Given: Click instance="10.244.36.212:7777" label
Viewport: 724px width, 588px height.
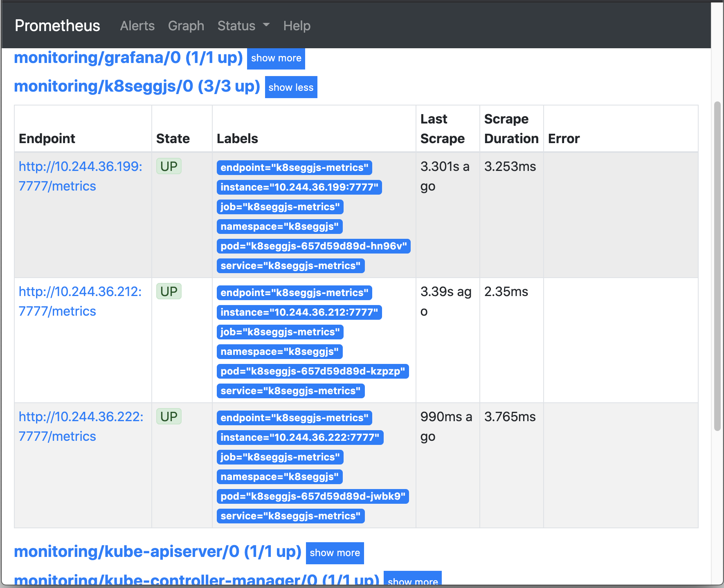Looking at the screenshot, I should 299,312.
